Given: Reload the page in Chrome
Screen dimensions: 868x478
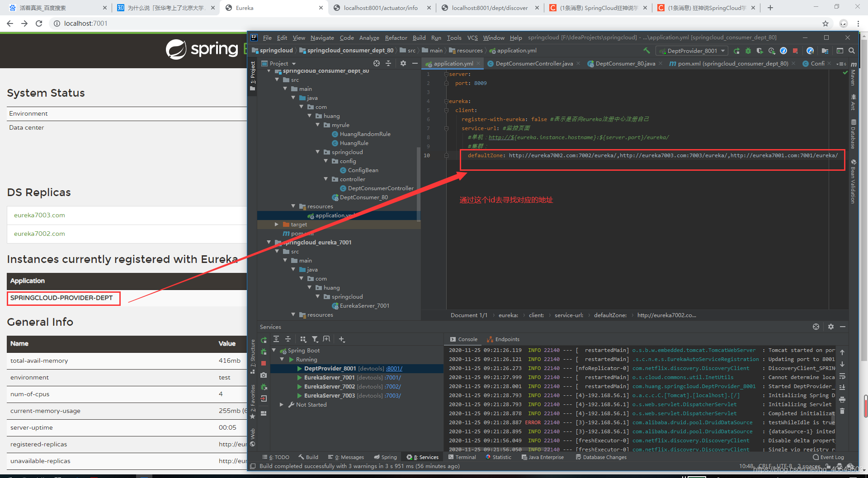Looking at the screenshot, I should coord(39,23).
